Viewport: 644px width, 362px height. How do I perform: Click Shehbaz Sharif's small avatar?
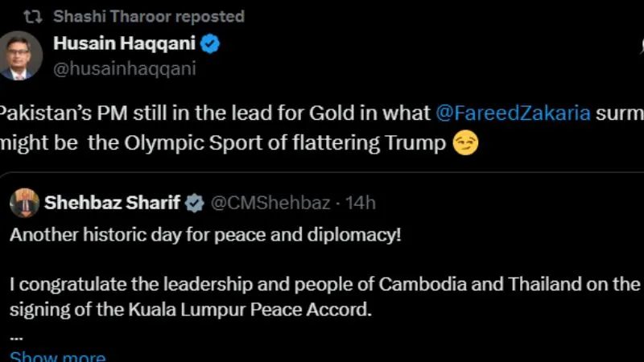[24, 203]
